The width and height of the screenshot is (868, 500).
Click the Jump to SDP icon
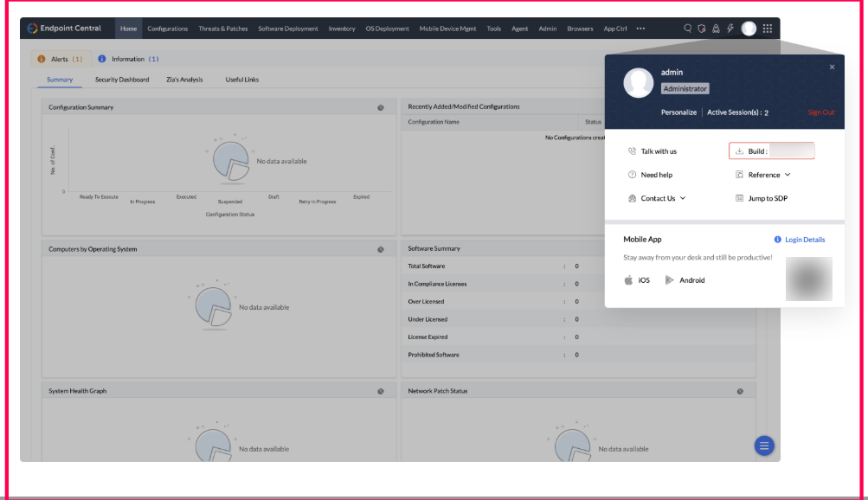[x=739, y=198]
